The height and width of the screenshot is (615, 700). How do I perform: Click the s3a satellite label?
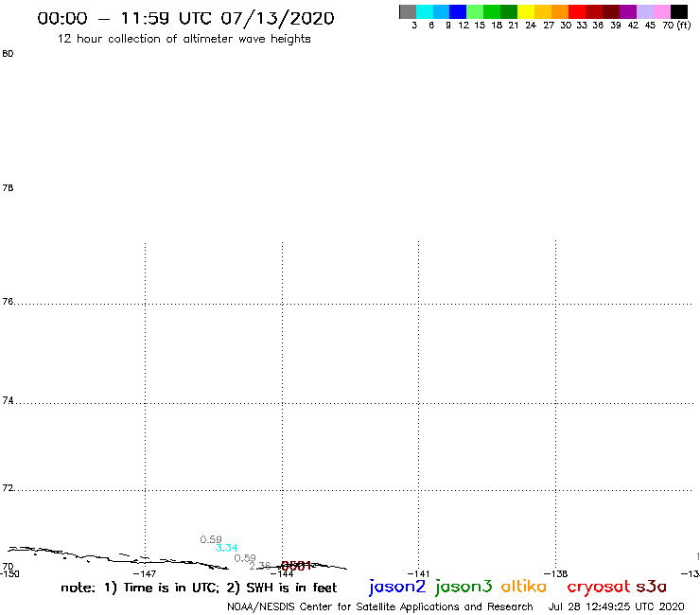[x=652, y=587]
